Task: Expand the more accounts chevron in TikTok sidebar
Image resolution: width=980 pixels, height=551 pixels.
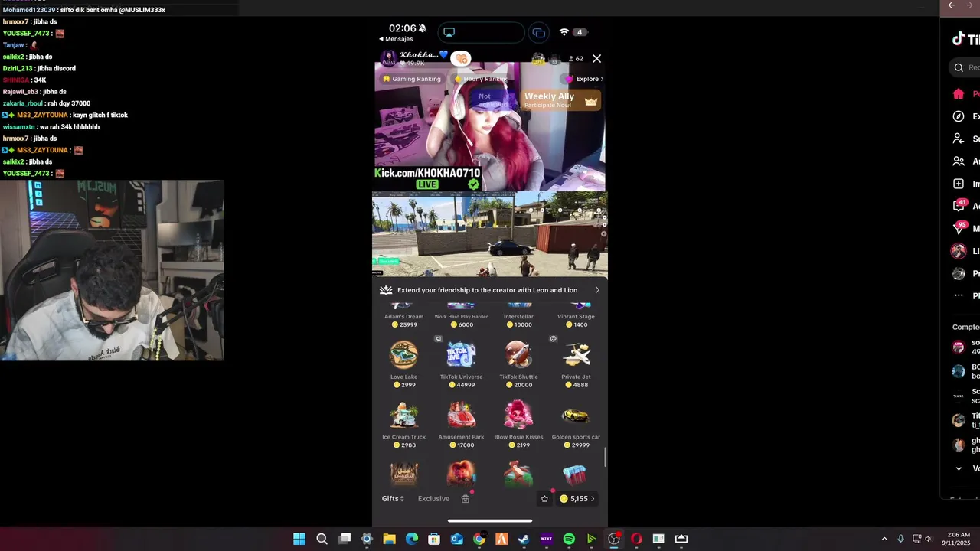Action: click(x=959, y=468)
